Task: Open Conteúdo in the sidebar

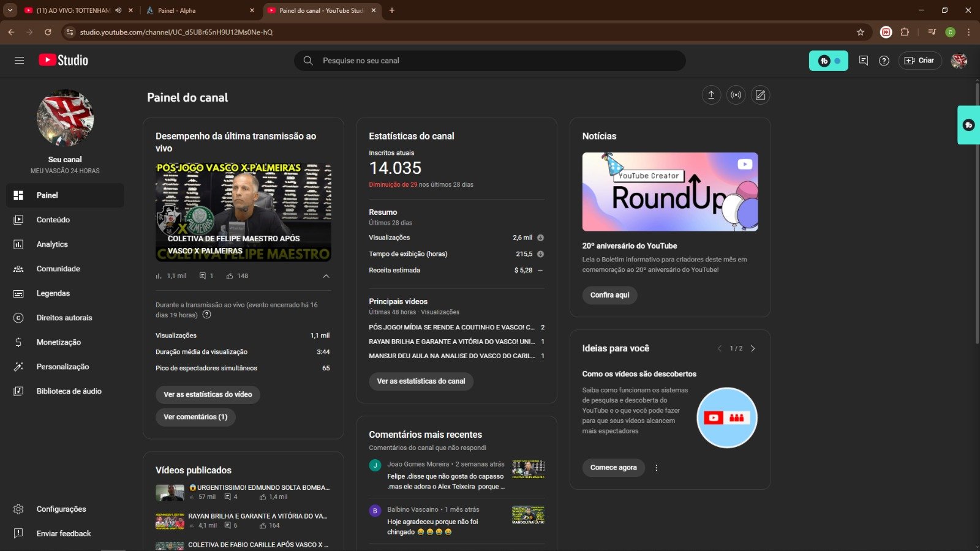Action: point(65,220)
